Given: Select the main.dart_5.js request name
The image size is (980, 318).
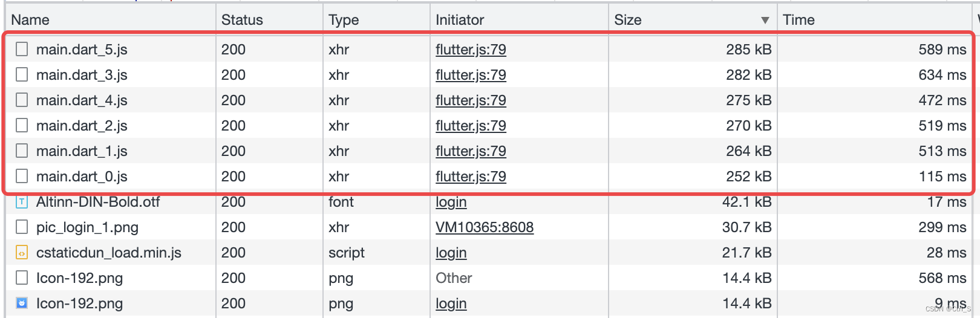Looking at the screenshot, I should coord(82,50).
